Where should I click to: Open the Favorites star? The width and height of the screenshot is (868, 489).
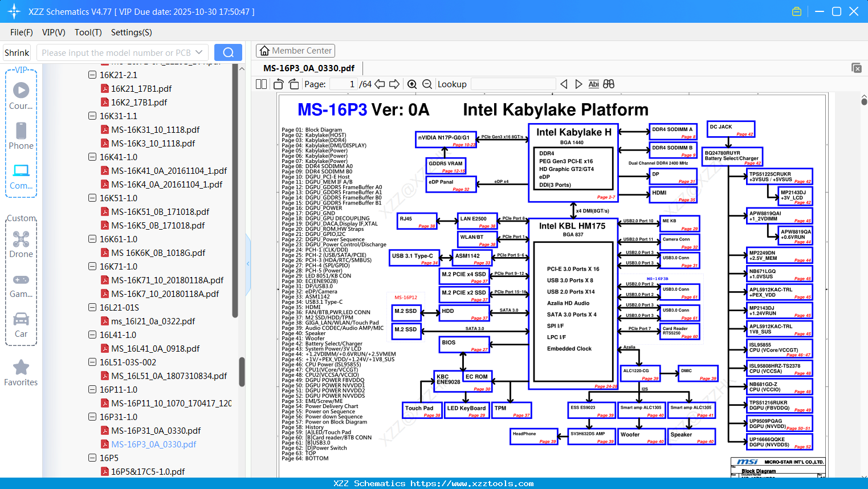21,373
